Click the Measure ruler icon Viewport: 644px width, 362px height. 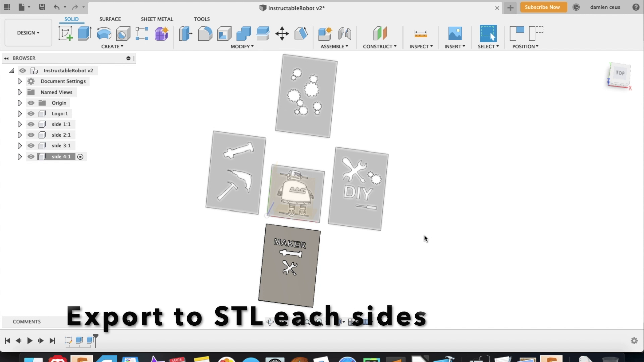click(421, 34)
